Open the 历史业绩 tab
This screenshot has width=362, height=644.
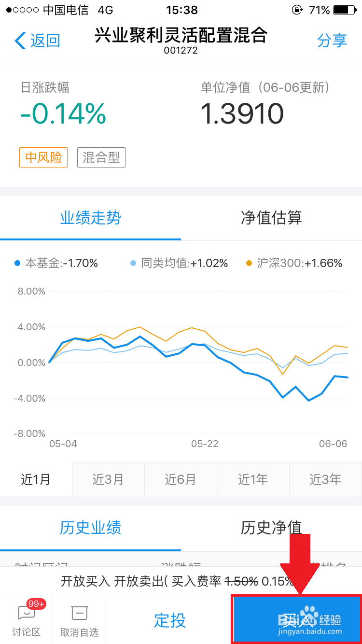(90, 528)
